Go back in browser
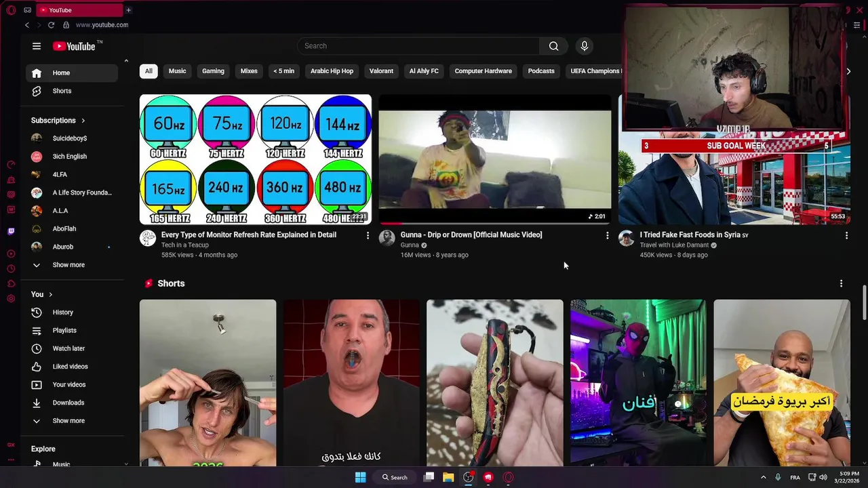Screen dimensions: 868x488 (x=27, y=25)
